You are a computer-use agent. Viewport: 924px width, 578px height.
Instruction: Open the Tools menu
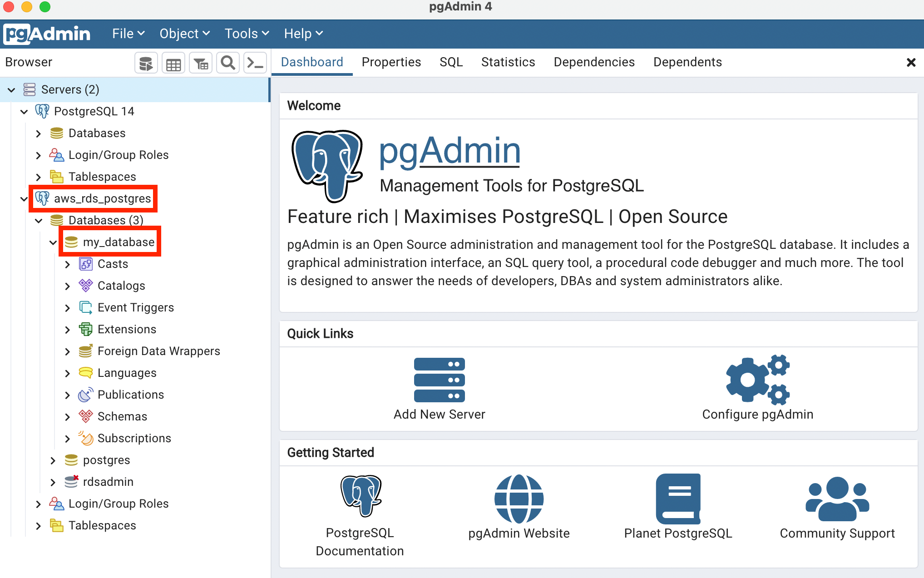(x=247, y=34)
